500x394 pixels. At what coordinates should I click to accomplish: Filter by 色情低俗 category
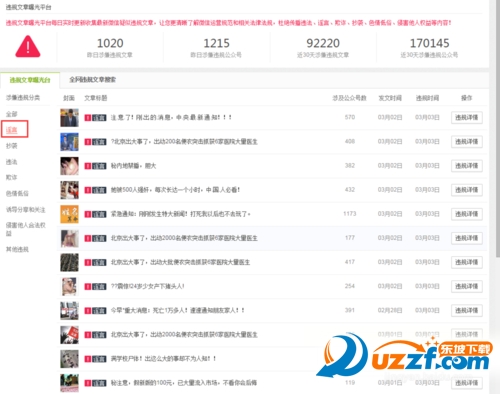[17, 193]
